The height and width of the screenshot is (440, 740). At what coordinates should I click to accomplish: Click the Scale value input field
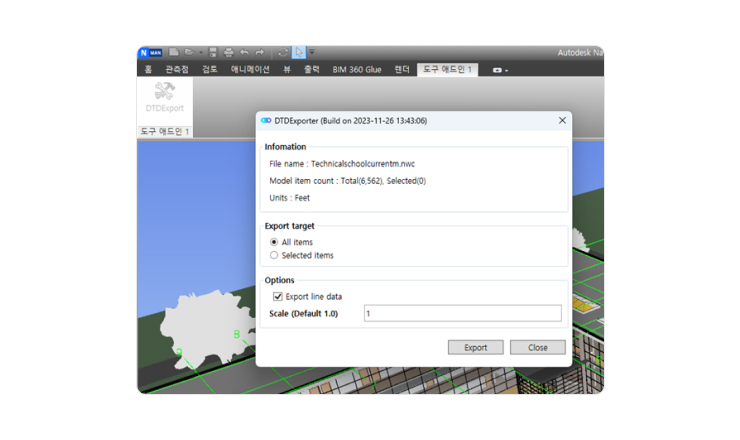[462, 314]
